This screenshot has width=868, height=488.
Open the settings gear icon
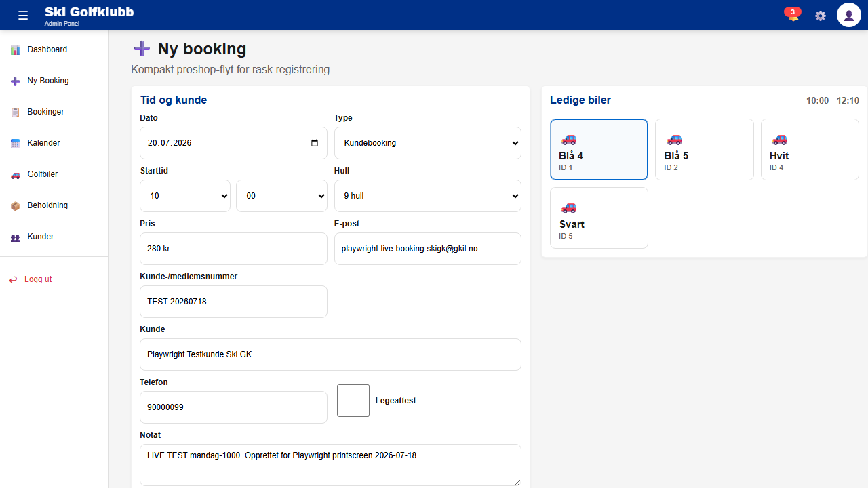point(821,16)
